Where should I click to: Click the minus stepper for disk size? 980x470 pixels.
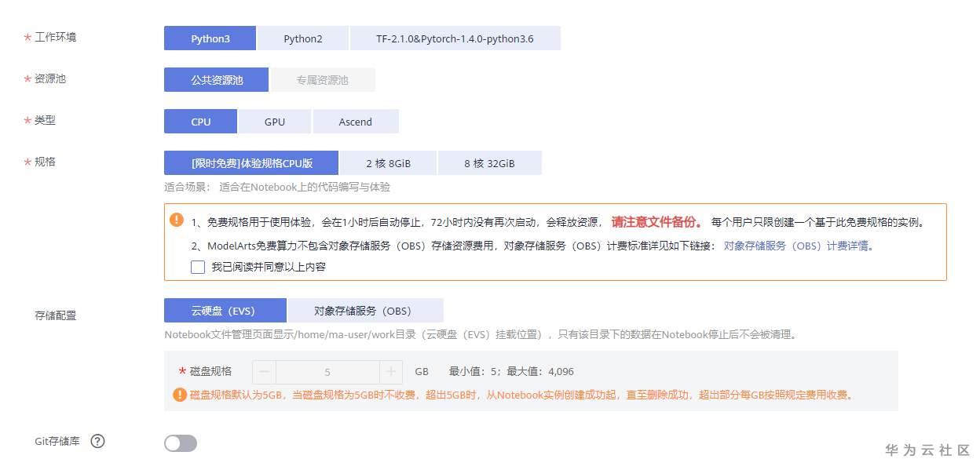[x=263, y=371]
